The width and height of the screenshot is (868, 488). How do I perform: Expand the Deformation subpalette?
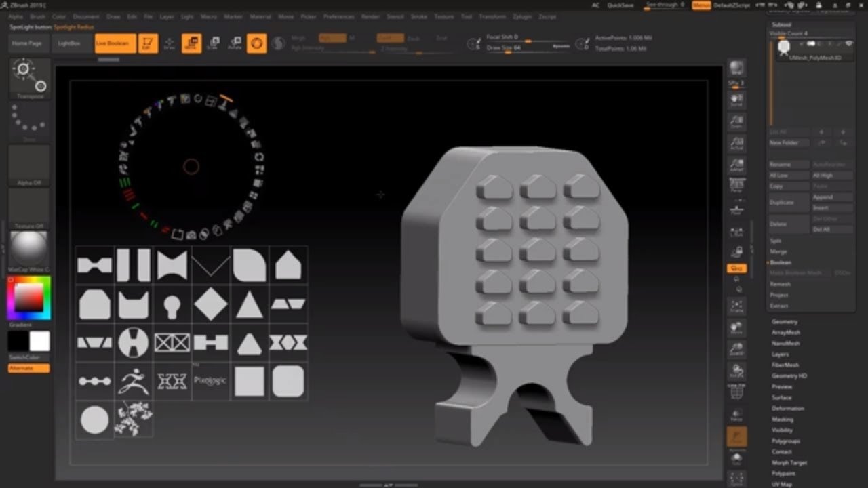tap(788, 408)
